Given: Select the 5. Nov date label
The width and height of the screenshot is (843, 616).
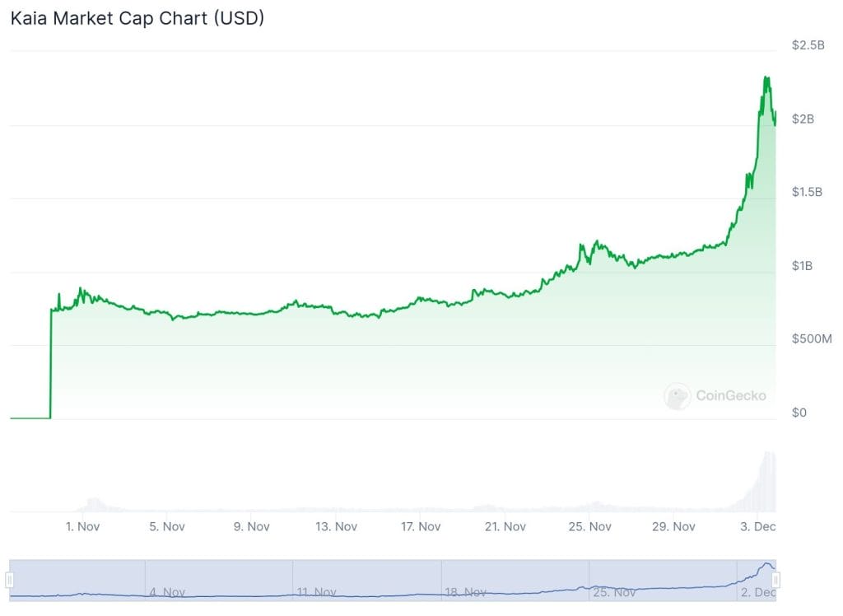Looking at the screenshot, I should click(167, 527).
